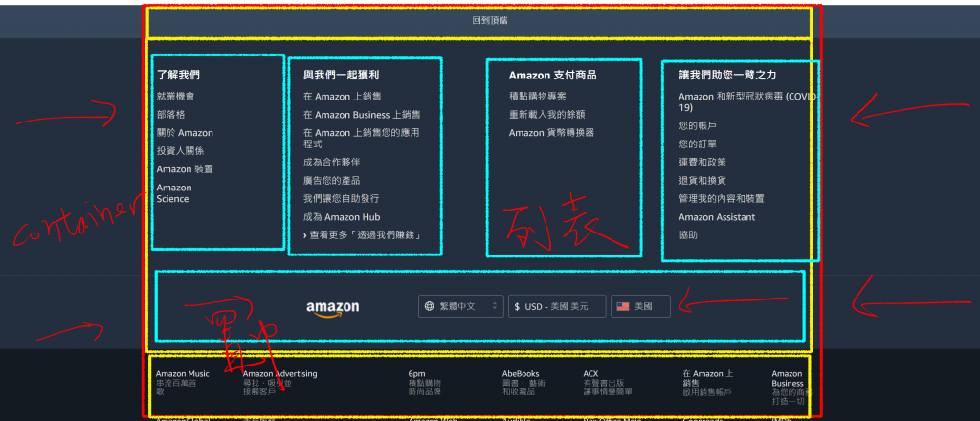Click the 關於 Amazon link
980x421 pixels.
(x=185, y=133)
